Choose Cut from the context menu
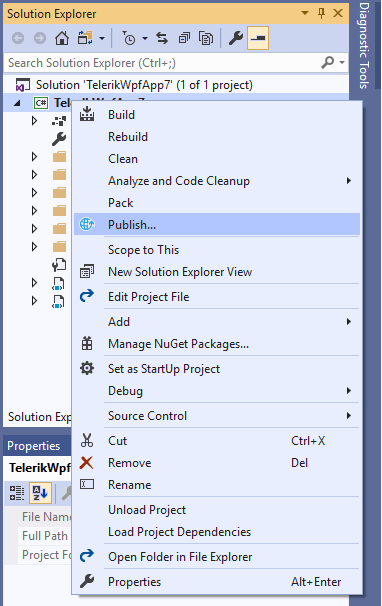Image resolution: width=382 pixels, height=606 pixels. click(217, 441)
